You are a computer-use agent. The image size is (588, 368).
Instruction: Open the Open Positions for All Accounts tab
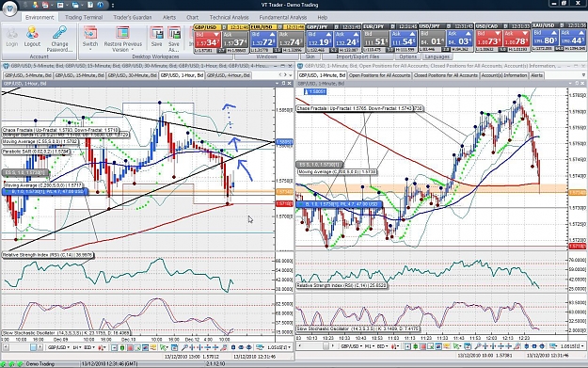pos(379,75)
